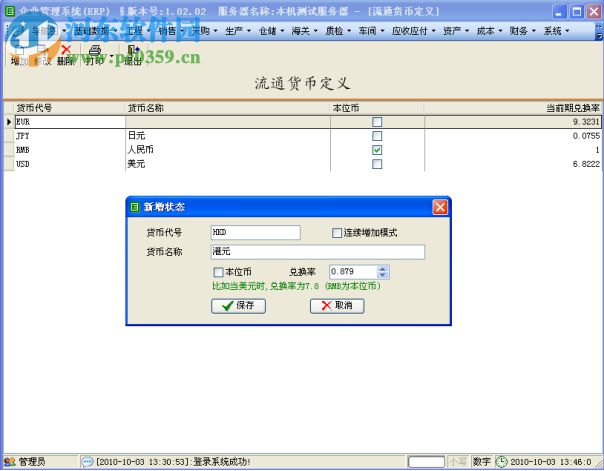Open the 采购 menu

click(x=205, y=31)
